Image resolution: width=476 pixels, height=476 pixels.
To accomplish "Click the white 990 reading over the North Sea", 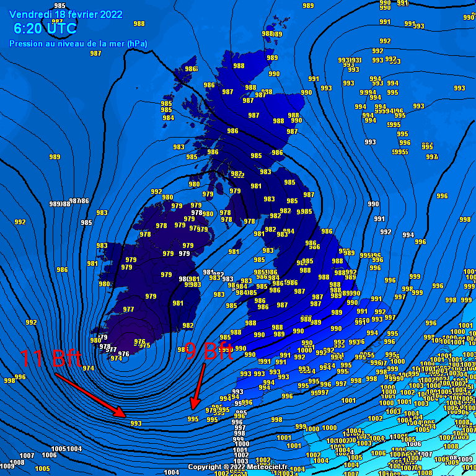I will 373,204.
